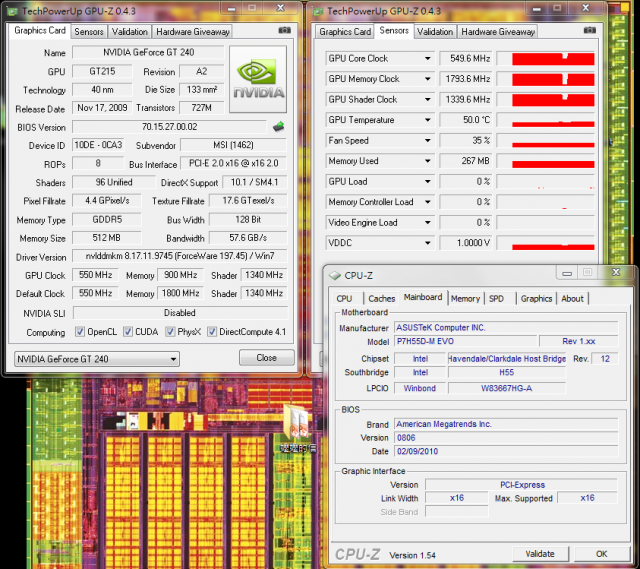Switch to Graphics Card tab in right GPU-Z window
640x569 pixels.
point(345,32)
